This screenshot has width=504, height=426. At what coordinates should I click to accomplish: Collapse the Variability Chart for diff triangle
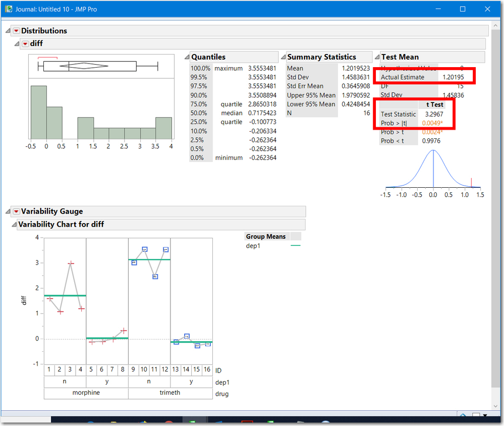pos(14,225)
